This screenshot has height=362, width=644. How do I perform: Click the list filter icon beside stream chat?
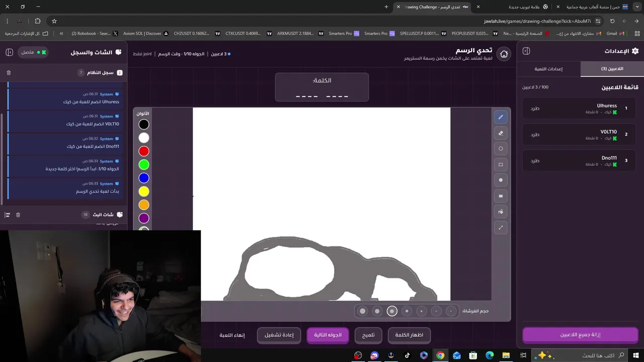tap(7, 215)
